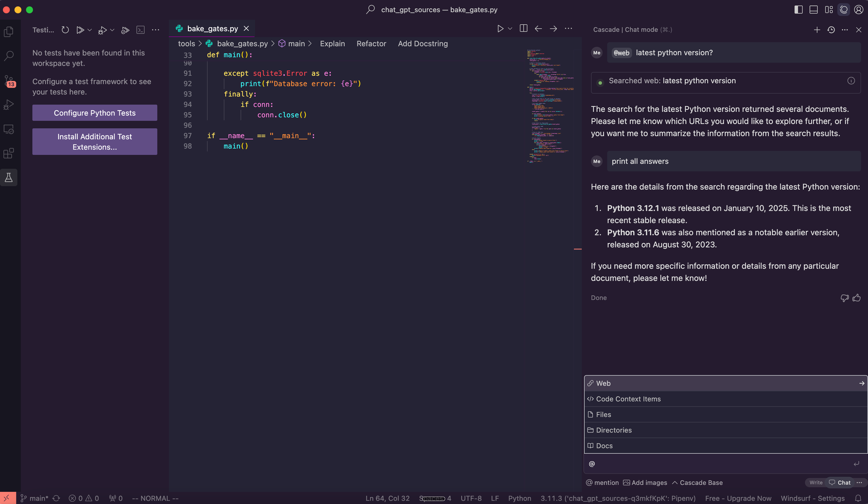868x504 pixels.
Task: Split the editor right
Action: pos(523,29)
